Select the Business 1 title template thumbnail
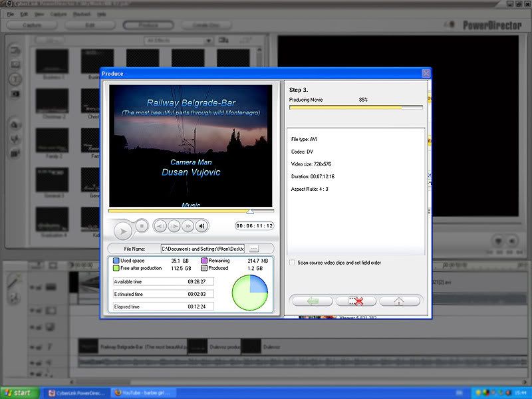Viewport: 532px width, 399px height. pos(53,61)
